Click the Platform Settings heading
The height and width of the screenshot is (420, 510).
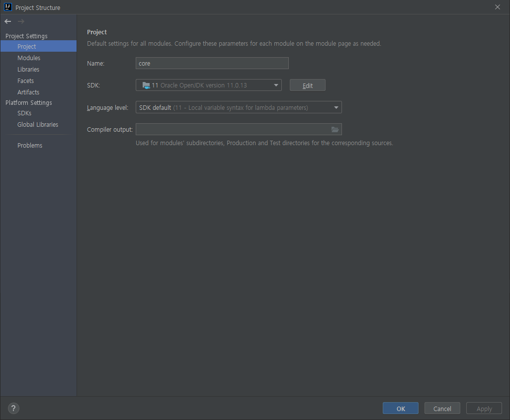coord(29,103)
